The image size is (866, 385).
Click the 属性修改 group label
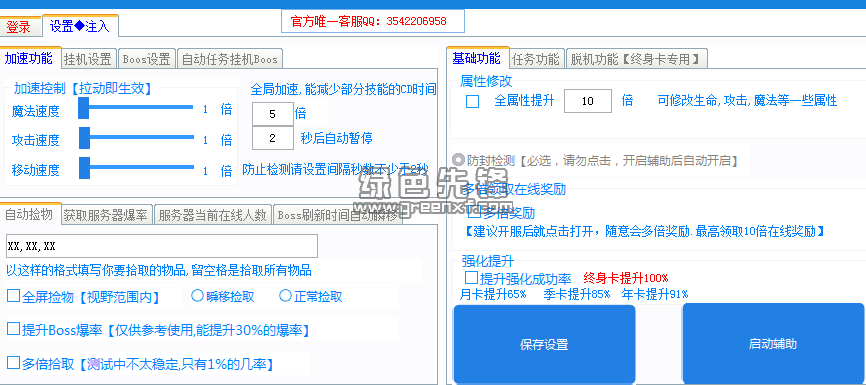click(486, 81)
